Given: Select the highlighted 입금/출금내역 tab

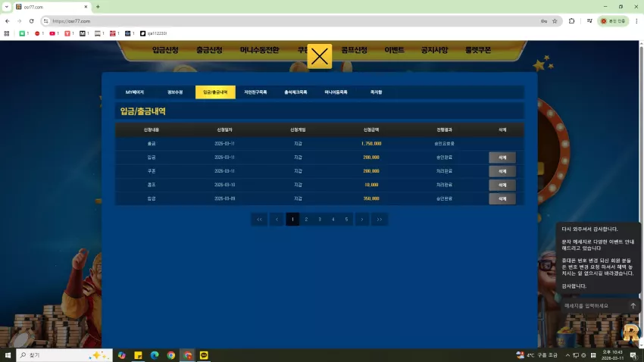Looking at the screenshot, I should pyautogui.click(x=215, y=92).
